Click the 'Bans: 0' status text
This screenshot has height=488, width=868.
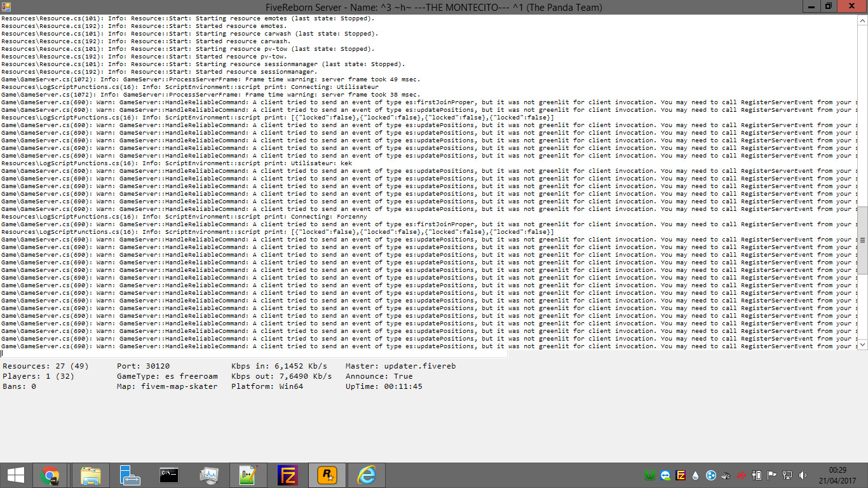pyautogui.click(x=20, y=386)
